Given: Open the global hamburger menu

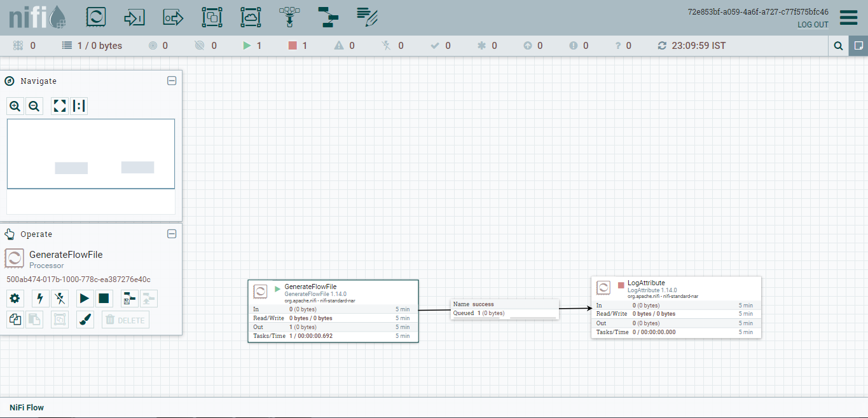Looking at the screenshot, I should pos(849,18).
